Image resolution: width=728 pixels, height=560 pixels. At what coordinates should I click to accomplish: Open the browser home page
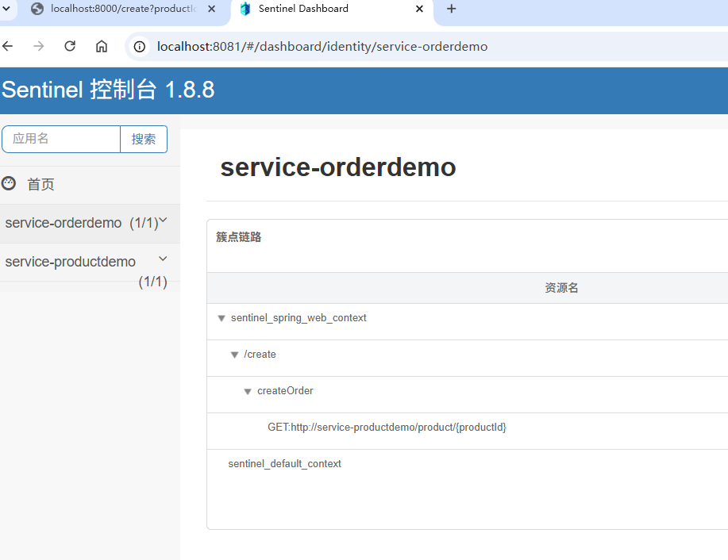[101, 46]
